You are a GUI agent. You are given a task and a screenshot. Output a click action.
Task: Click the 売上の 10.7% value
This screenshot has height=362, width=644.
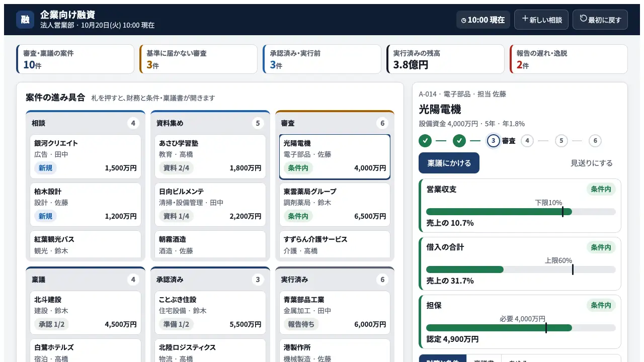click(x=450, y=223)
